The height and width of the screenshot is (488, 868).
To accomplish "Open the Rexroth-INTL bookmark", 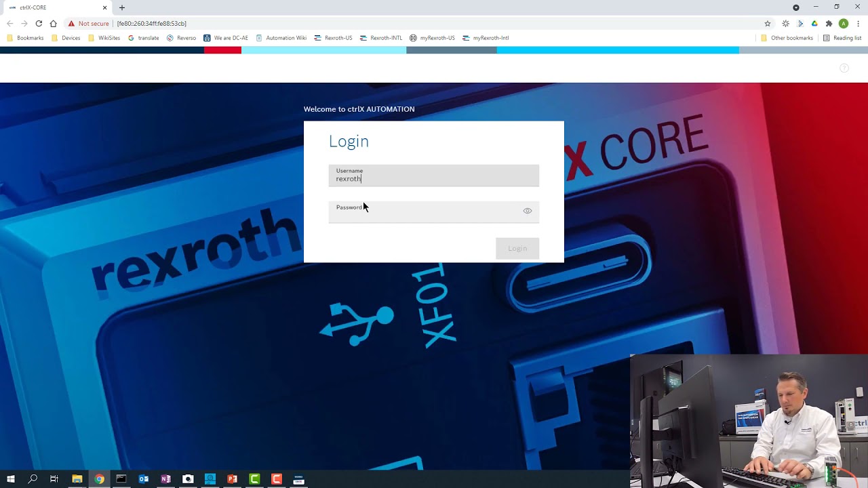I will pyautogui.click(x=381, y=38).
